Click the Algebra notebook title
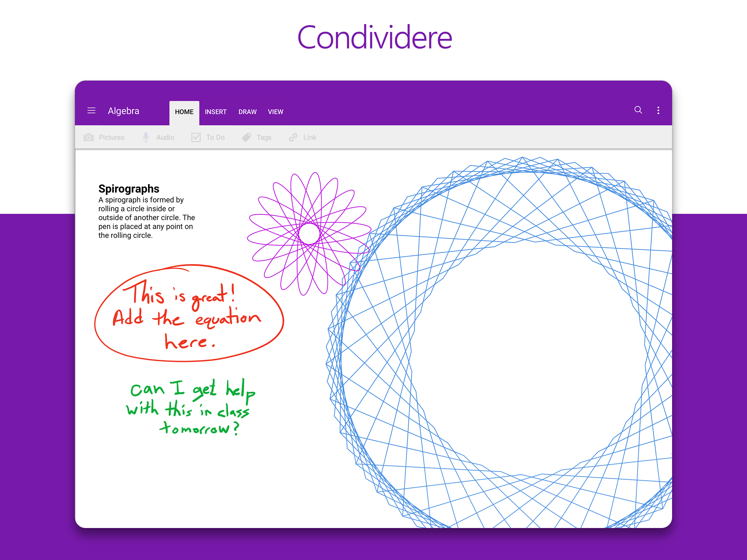 [123, 111]
